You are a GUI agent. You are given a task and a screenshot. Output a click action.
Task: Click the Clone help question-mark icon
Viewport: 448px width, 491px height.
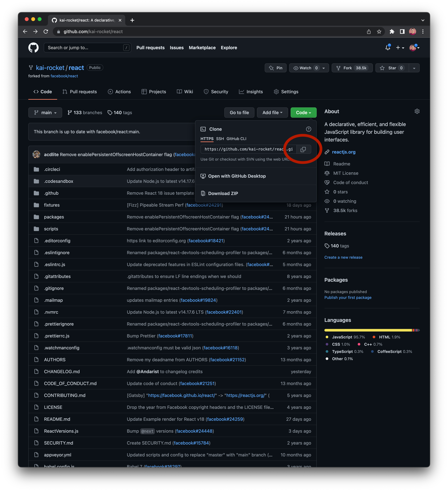(x=308, y=129)
